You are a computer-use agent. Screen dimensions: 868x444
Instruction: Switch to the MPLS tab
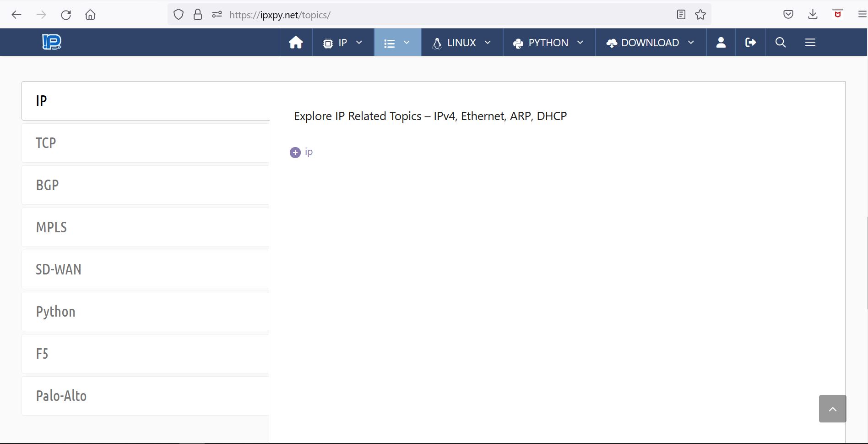click(x=146, y=227)
